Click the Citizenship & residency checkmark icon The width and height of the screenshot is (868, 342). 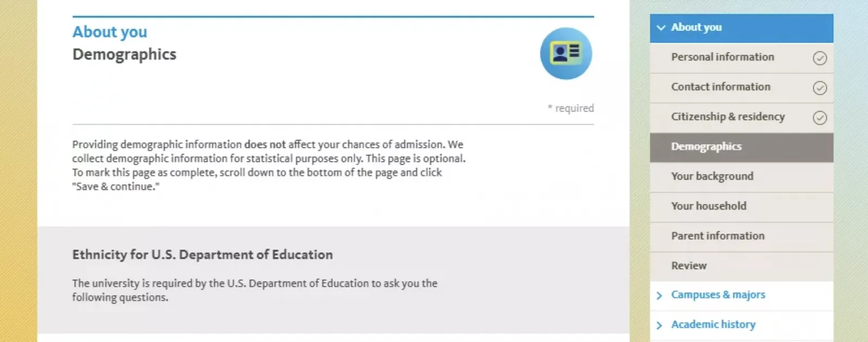point(820,118)
